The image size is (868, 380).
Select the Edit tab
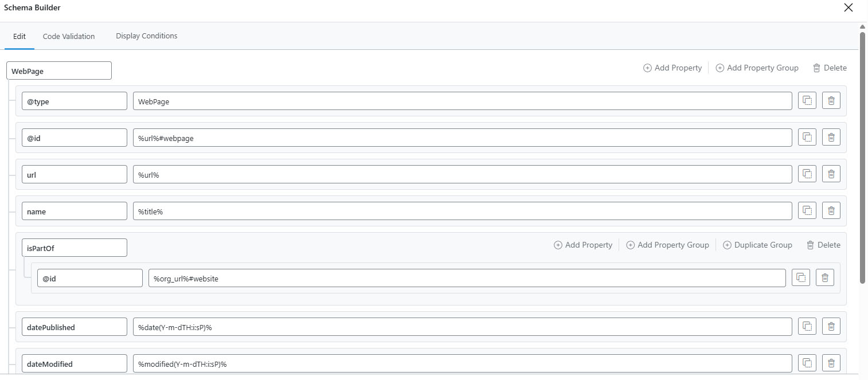(x=19, y=36)
